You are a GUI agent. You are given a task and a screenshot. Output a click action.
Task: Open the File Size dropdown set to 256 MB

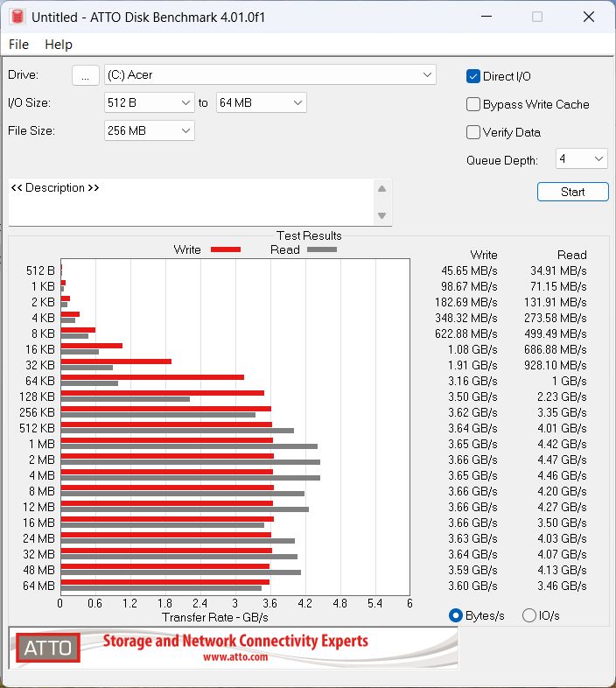pos(149,130)
